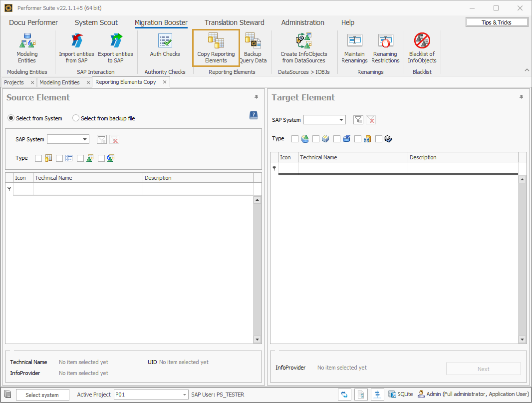The height and width of the screenshot is (403, 532).
Task: Click the filter funnel icon in Source Element
Action: pyautogui.click(x=101, y=140)
